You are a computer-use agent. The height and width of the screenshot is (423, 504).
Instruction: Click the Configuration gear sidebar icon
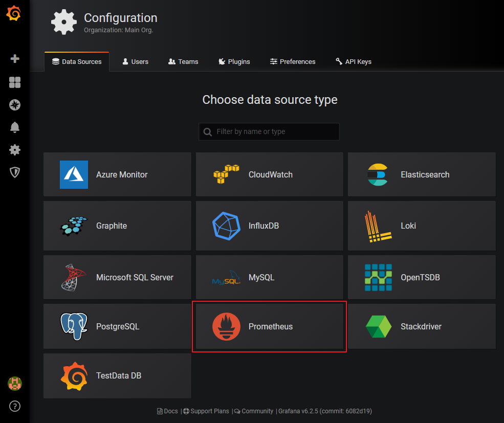(15, 150)
